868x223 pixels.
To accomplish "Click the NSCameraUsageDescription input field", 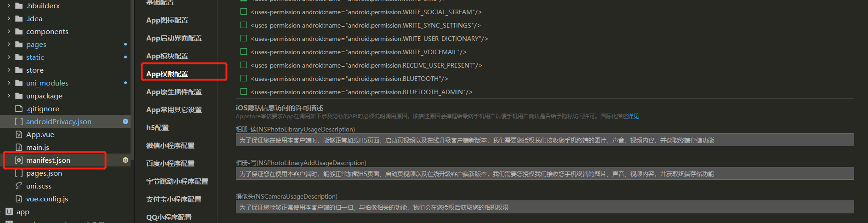I will pos(545,207).
